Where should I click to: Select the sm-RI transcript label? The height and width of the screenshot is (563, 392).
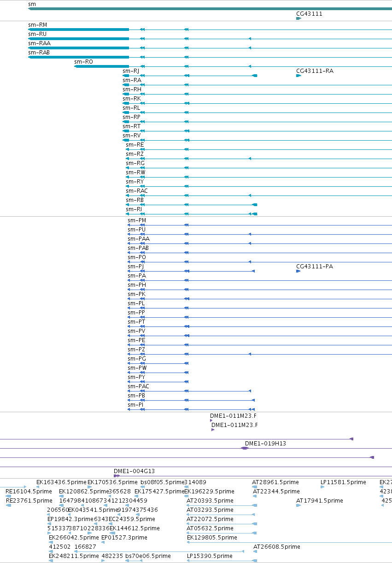click(x=134, y=209)
